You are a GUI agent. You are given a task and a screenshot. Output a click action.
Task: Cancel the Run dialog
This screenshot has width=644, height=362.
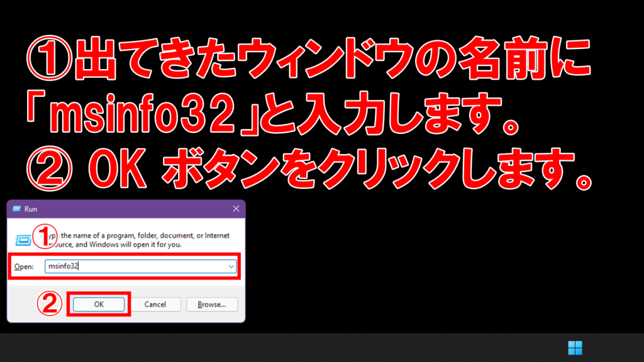[155, 304]
